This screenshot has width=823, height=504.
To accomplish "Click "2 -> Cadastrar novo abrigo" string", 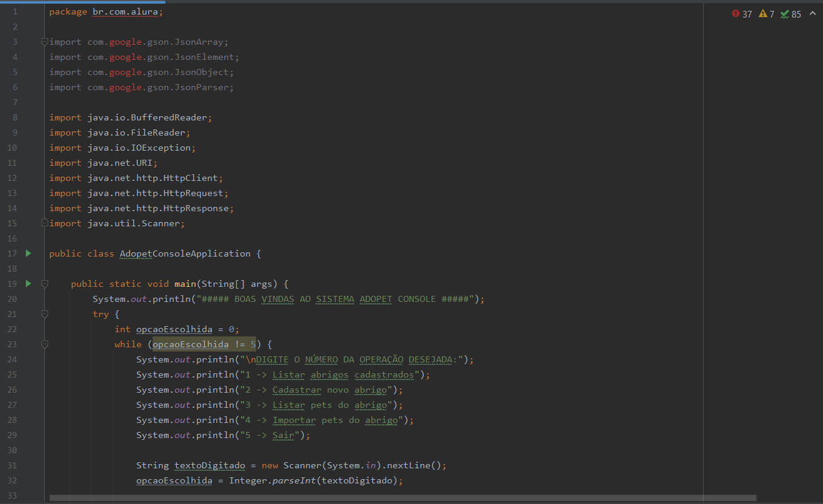I will (317, 390).
